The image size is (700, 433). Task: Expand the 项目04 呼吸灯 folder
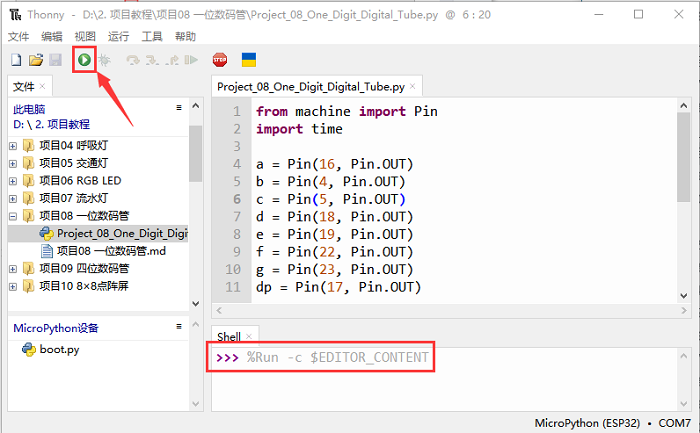[x=13, y=146]
